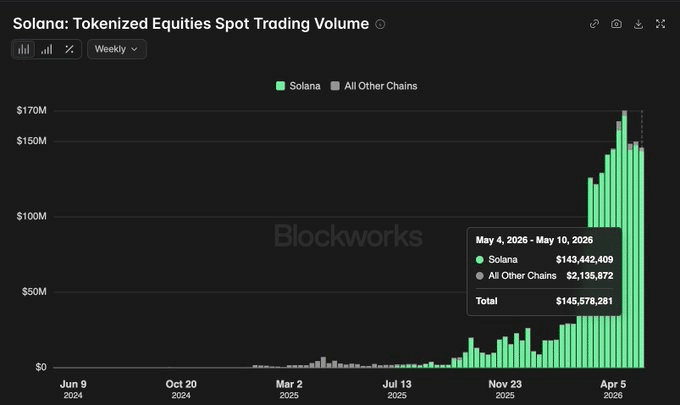Click the Solana value $143,442,409 in tooltip

585,260
